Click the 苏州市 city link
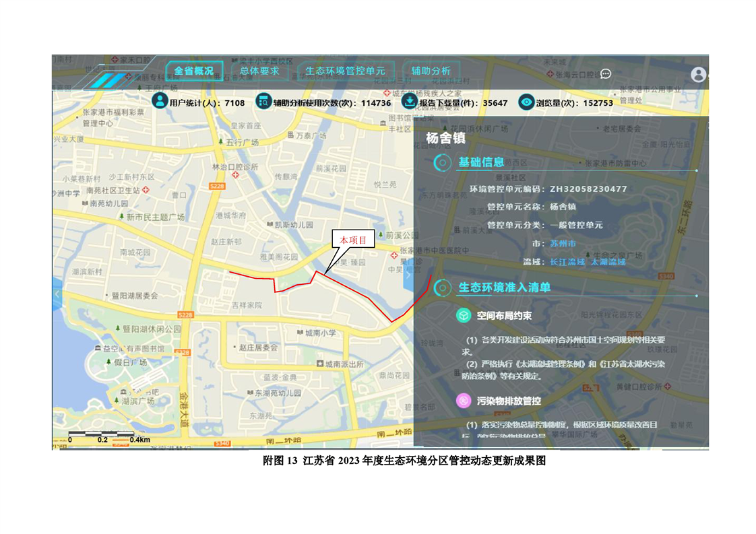Viewport: 756px width, 534px height. [x=563, y=243]
